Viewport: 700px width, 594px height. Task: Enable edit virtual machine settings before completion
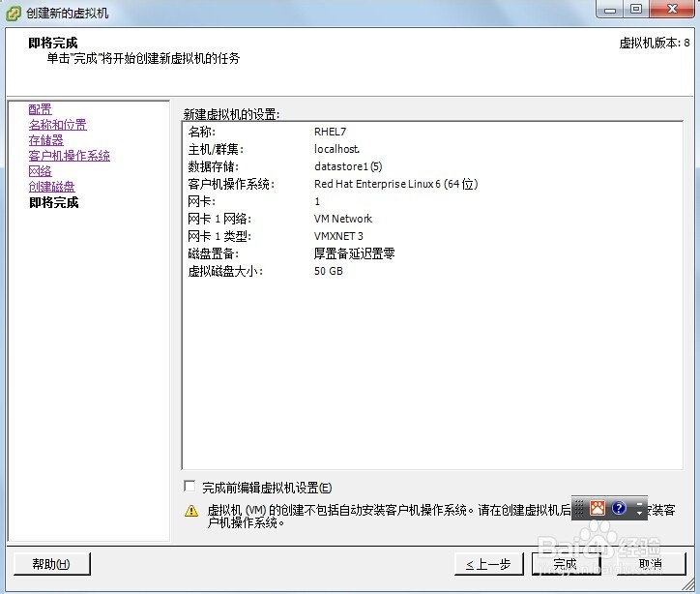coord(190,486)
